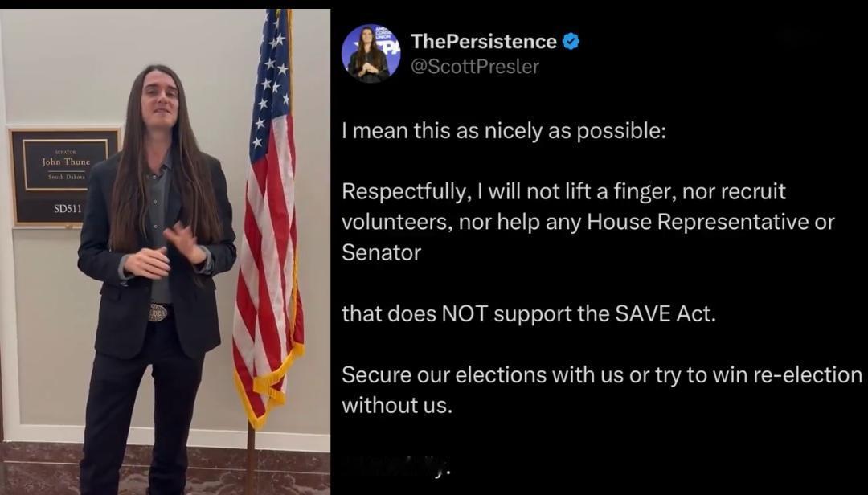Select the standalone word 'Senator'

coord(382,252)
